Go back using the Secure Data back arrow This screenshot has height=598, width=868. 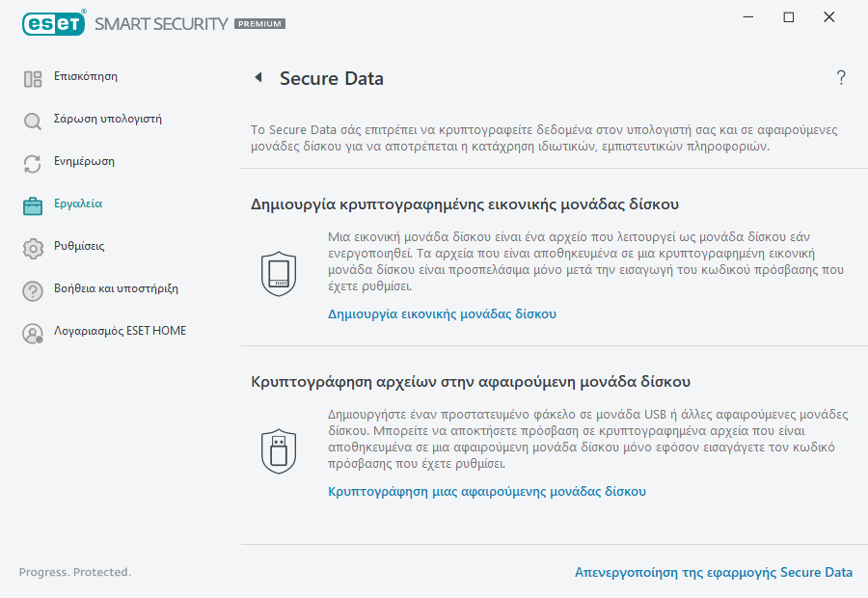click(258, 78)
